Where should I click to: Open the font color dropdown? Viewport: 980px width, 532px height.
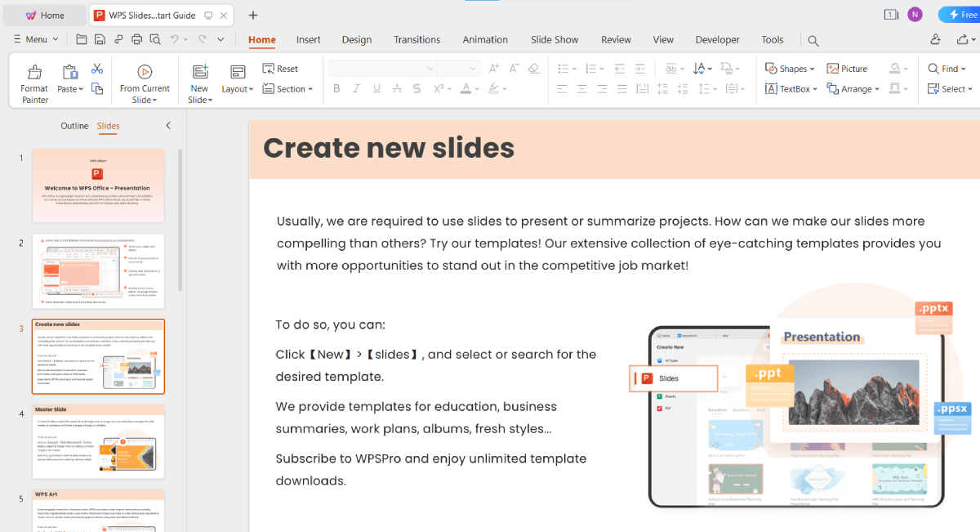click(477, 89)
